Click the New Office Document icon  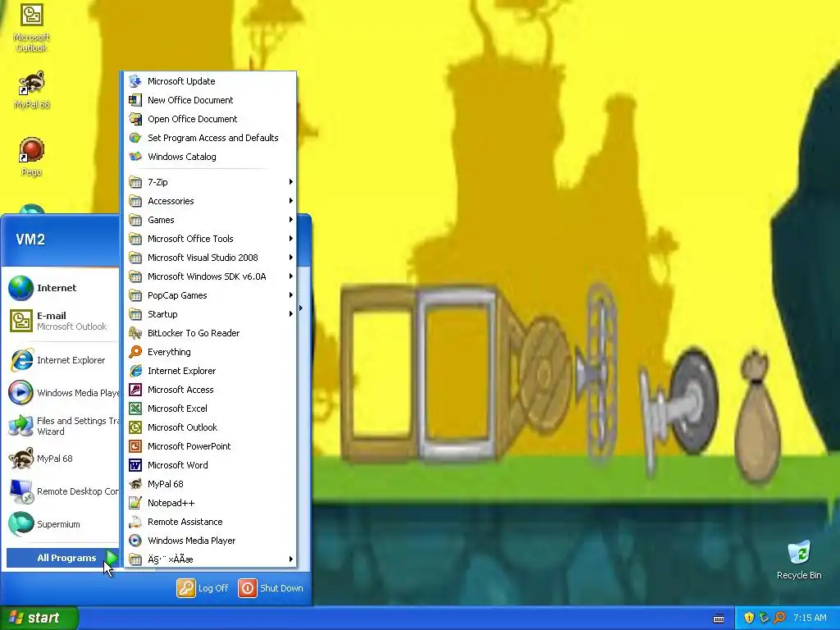pyautogui.click(x=135, y=99)
